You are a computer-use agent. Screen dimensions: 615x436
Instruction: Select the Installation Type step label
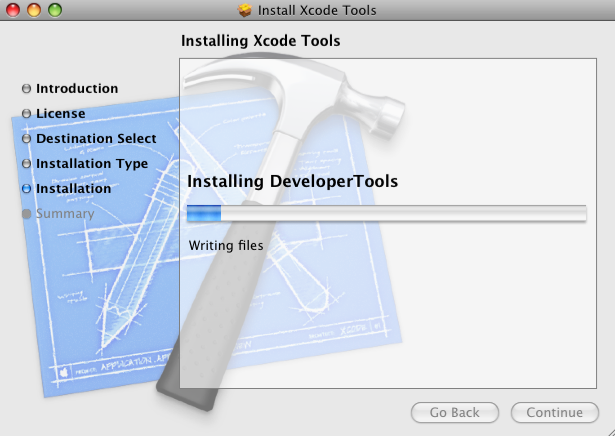click(92, 164)
